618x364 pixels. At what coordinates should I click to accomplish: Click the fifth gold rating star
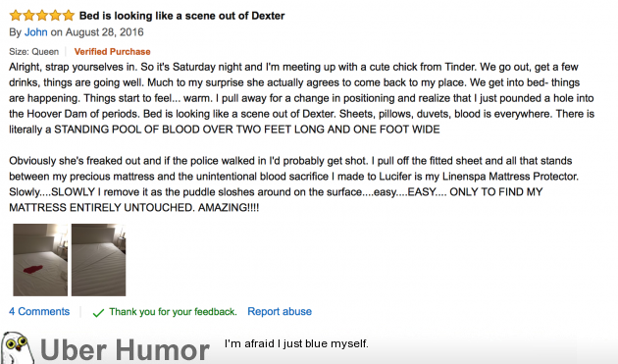(69, 16)
